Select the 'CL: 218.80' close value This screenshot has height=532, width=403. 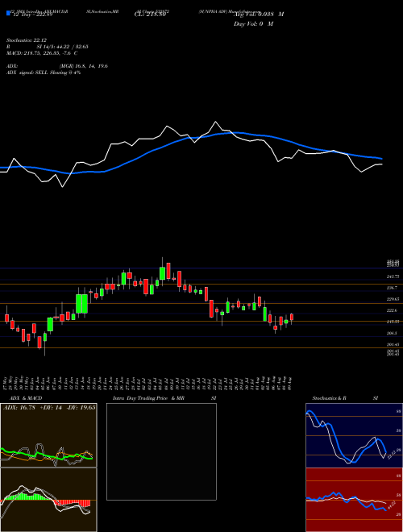coord(150,15)
